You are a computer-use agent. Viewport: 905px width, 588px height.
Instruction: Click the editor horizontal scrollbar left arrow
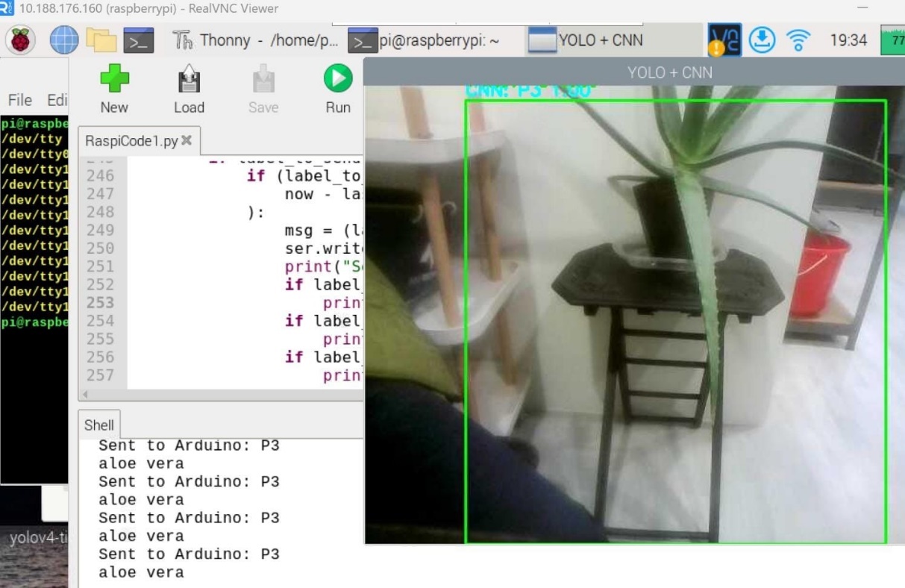point(85,394)
